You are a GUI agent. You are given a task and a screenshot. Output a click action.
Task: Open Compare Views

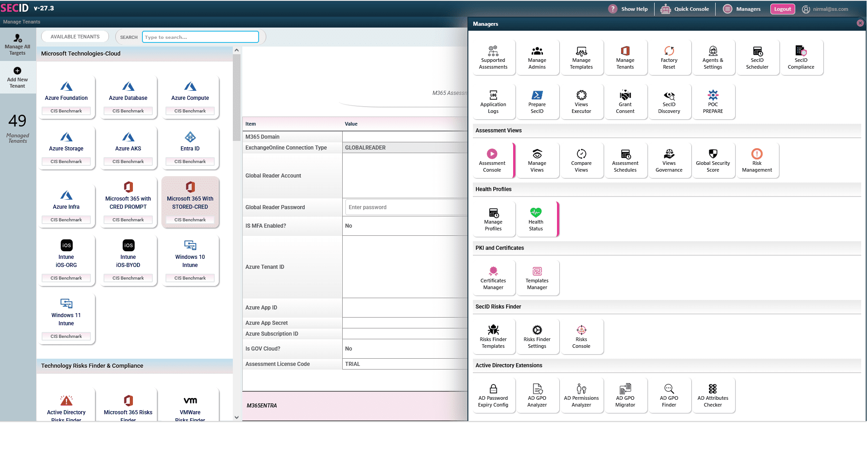[581, 160]
